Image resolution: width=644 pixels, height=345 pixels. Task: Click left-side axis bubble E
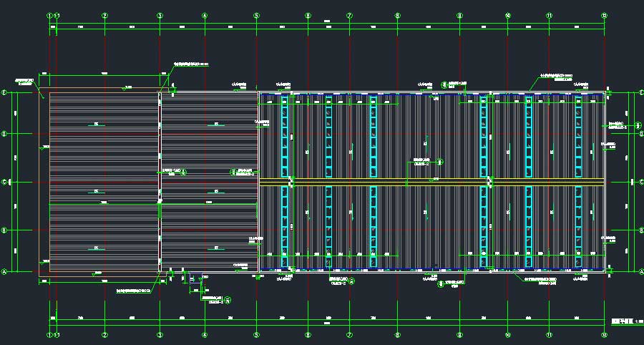point(4,93)
